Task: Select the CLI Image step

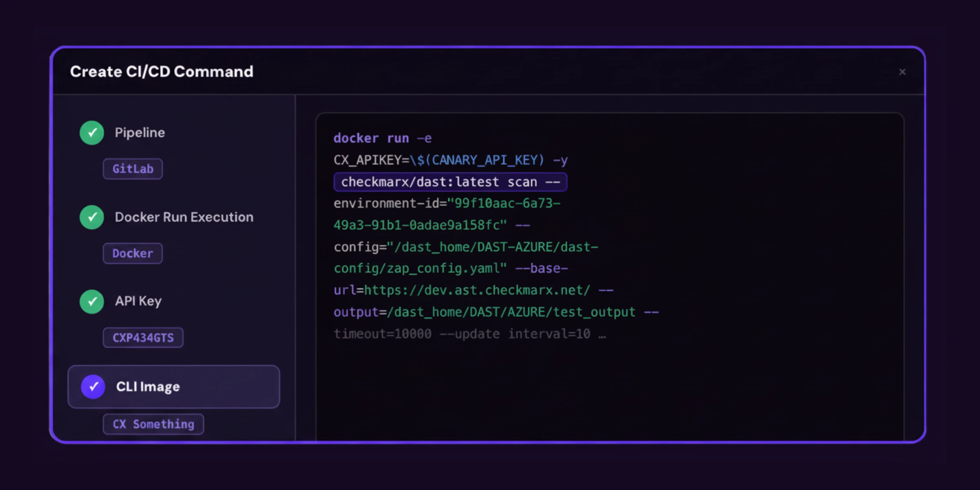Action: click(x=174, y=386)
